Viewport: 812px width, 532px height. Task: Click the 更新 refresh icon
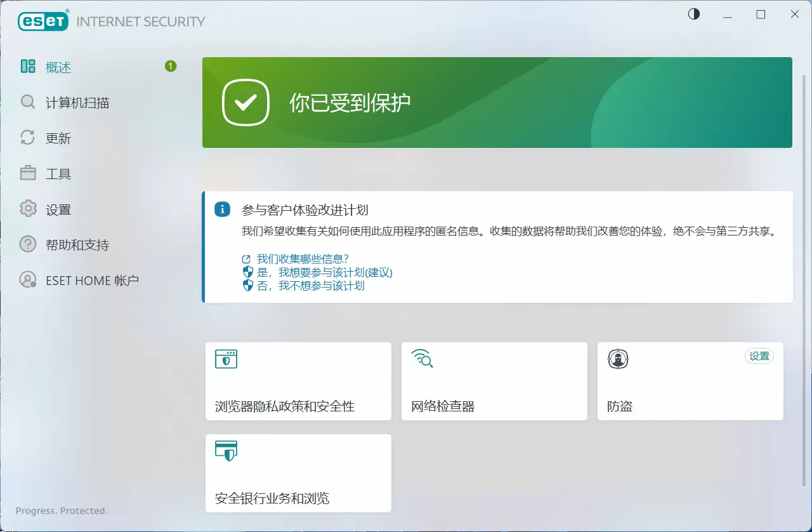tap(28, 138)
